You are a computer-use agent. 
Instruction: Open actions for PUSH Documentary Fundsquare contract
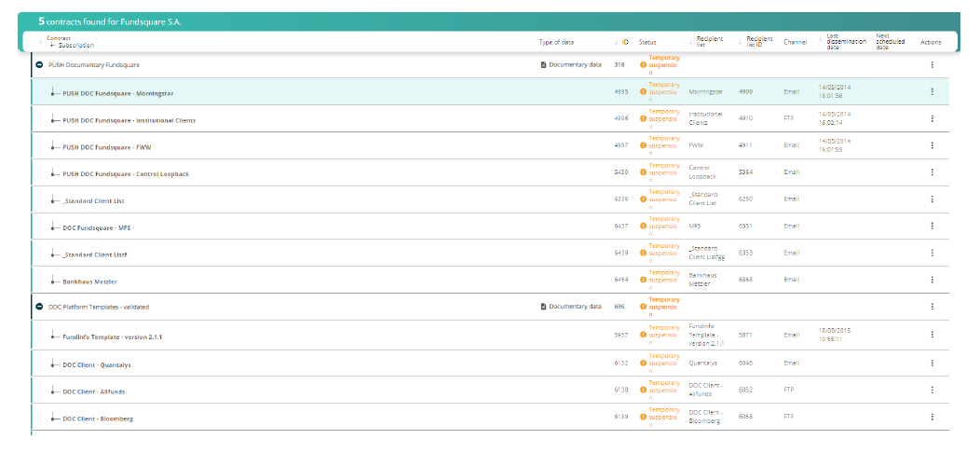click(x=931, y=64)
